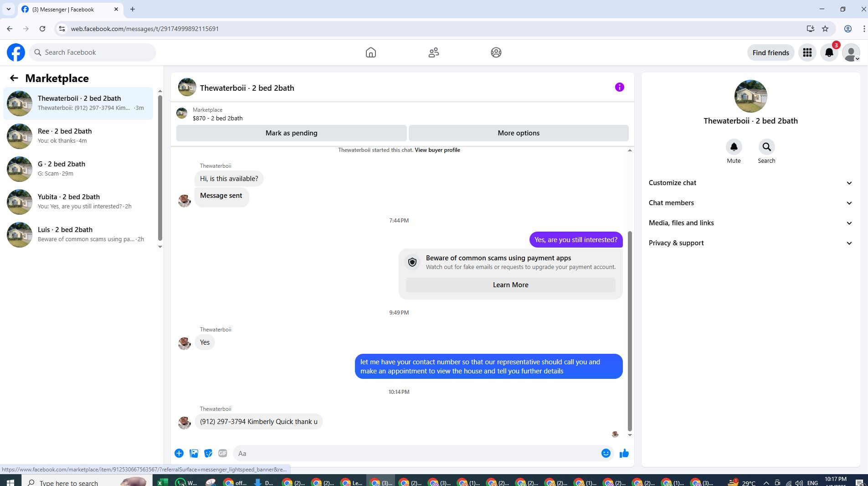The image size is (868, 486).
Task: Search in conversation using magnifier icon
Action: click(766, 147)
